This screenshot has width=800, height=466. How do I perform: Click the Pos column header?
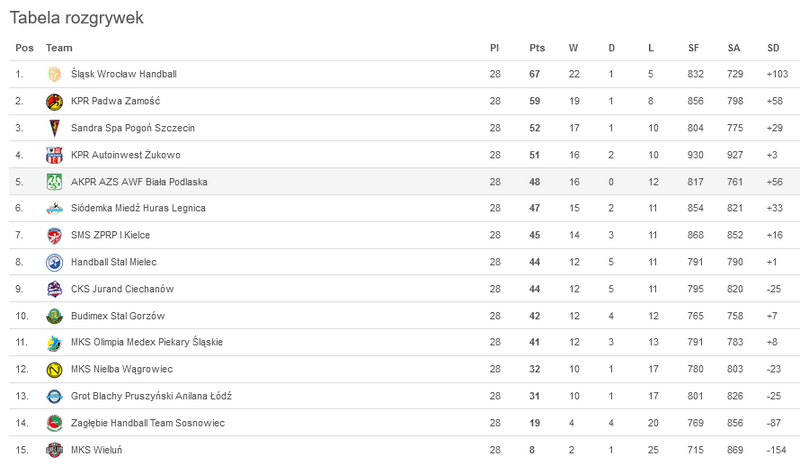coord(24,48)
